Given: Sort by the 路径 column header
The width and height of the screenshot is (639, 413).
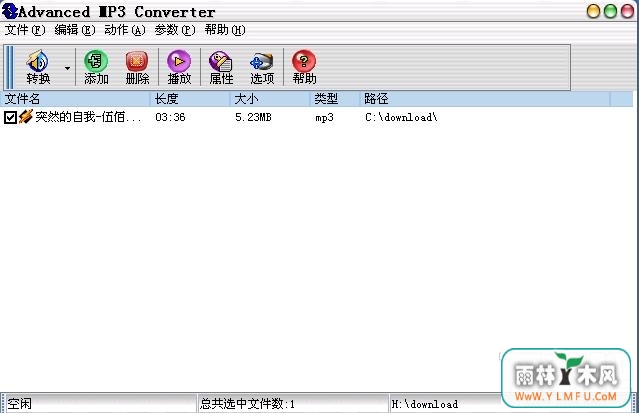Looking at the screenshot, I should [485, 99].
